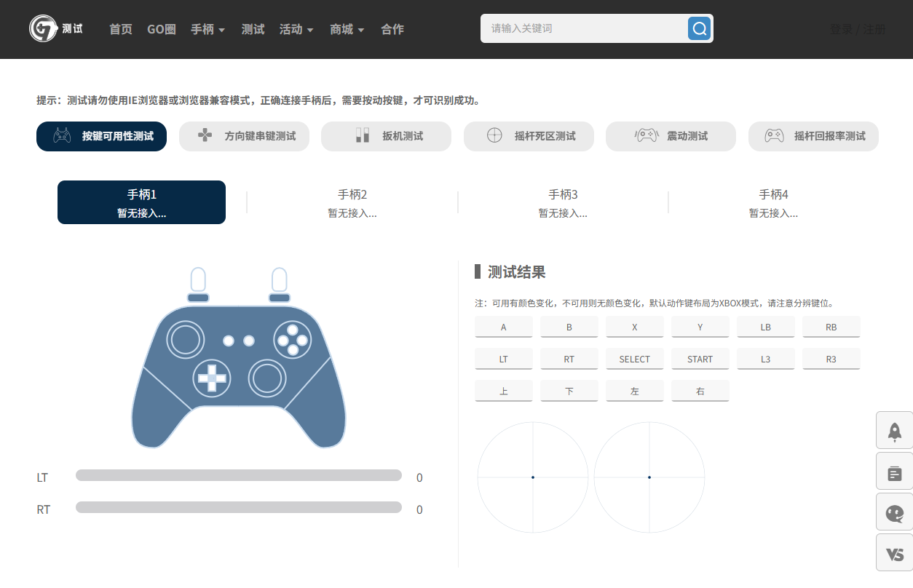The width and height of the screenshot is (913, 588).
Task: Switch to 扳机测试 tab
Action: coord(386,136)
